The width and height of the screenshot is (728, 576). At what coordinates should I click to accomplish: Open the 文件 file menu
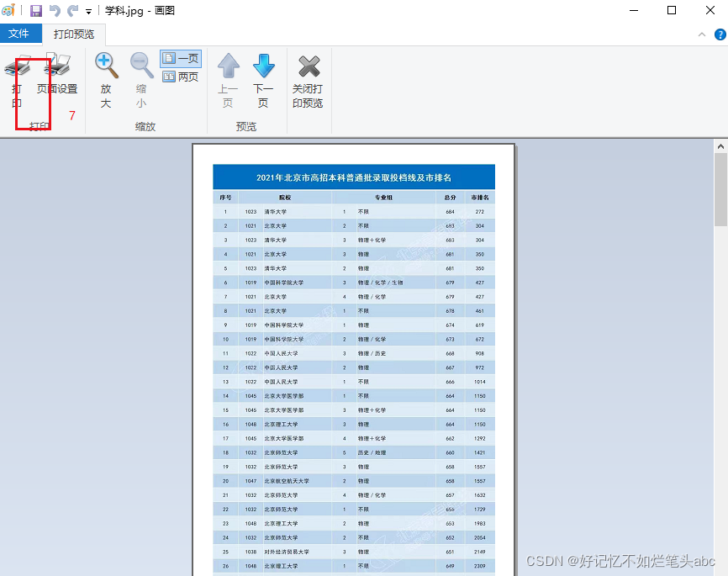point(19,34)
